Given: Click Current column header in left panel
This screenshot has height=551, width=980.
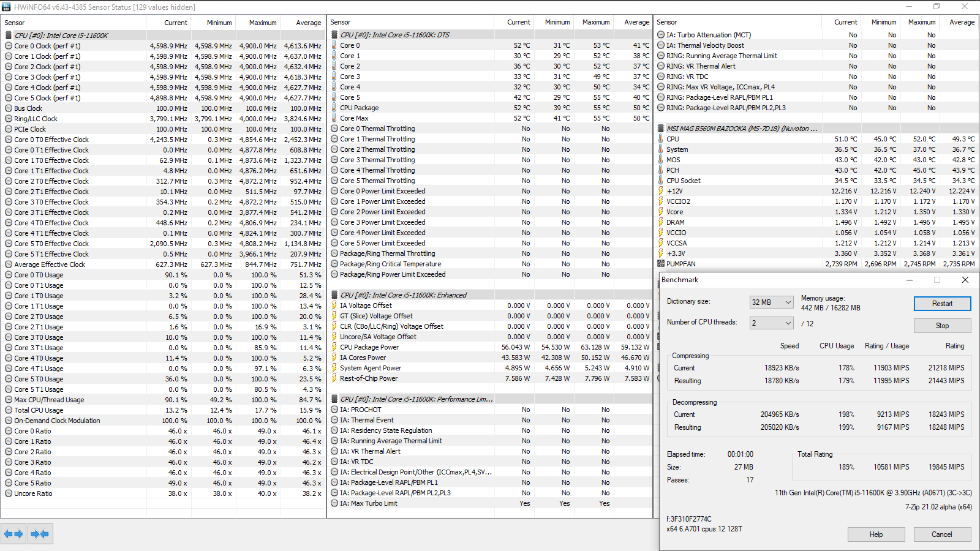Looking at the screenshot, I should (x=169, y=23).
